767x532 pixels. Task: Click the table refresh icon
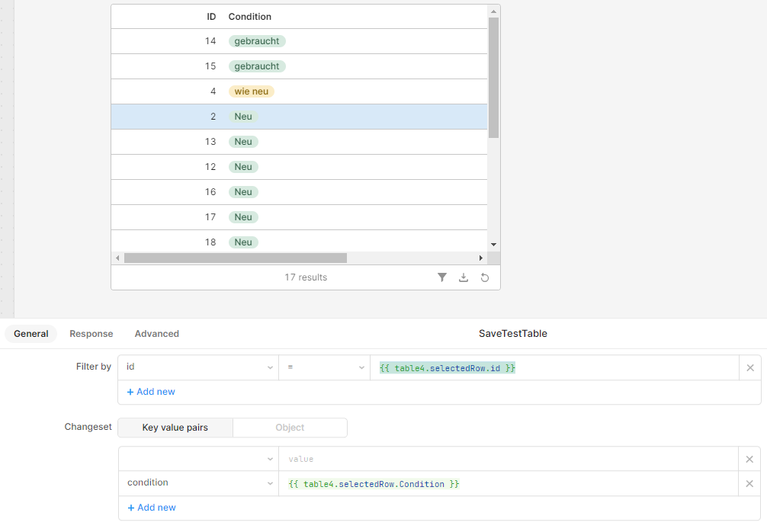484,277
